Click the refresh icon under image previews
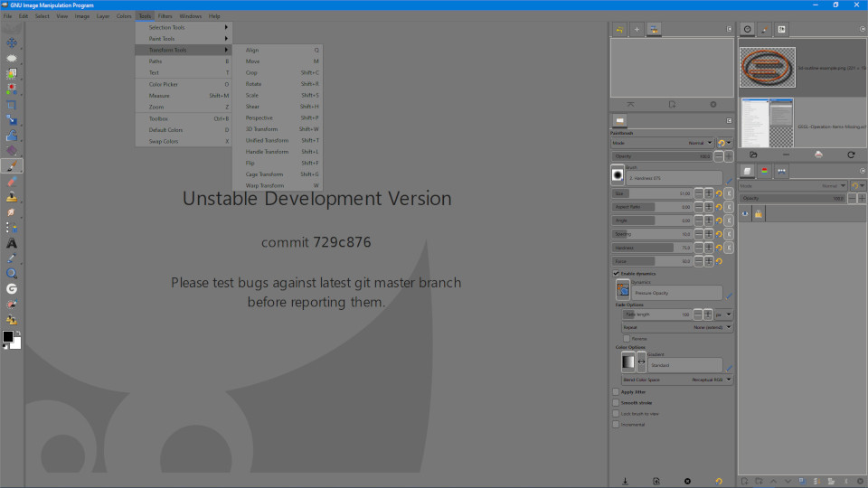868x488 pixels. pyautogui.click(x=851, y=155)
